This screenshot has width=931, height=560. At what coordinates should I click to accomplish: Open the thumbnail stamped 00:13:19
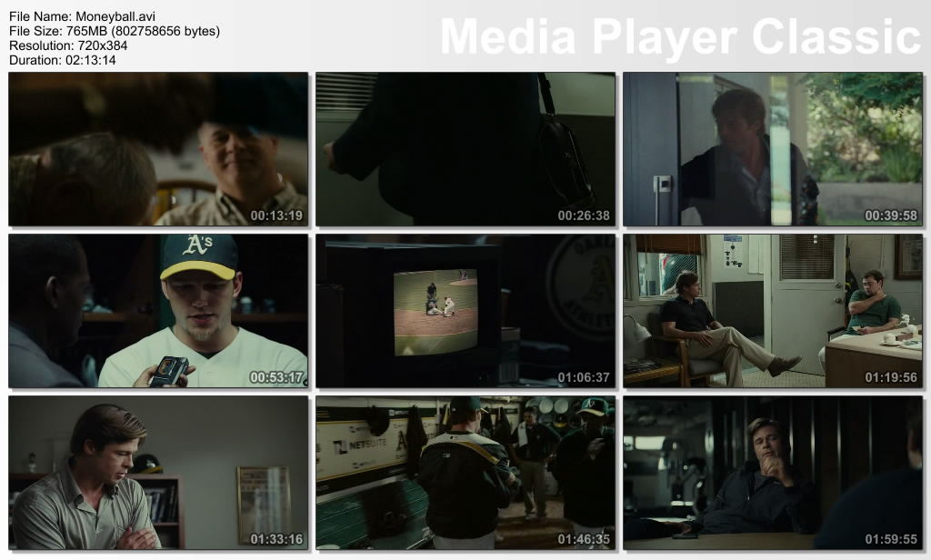[x=158, y=149]
